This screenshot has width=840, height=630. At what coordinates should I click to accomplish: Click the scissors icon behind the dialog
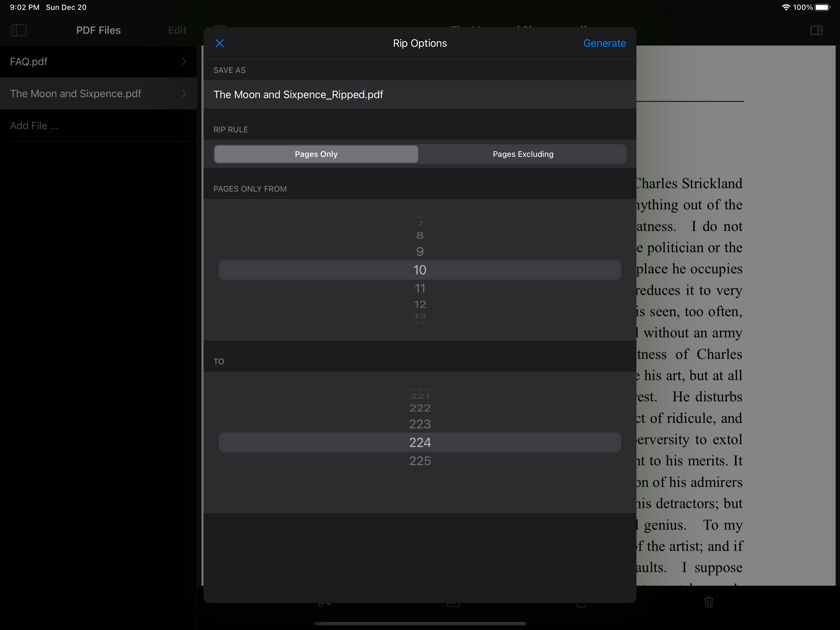[325, 604]
